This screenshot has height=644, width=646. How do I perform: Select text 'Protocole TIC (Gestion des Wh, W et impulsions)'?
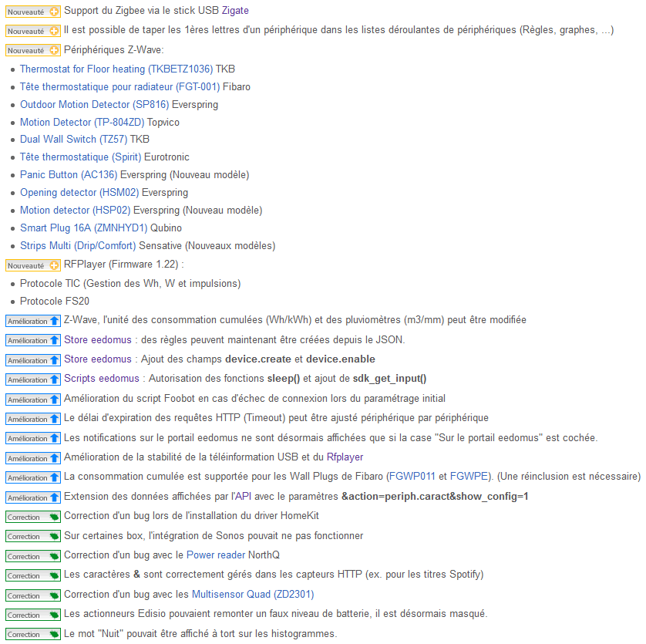click(130, 283)
